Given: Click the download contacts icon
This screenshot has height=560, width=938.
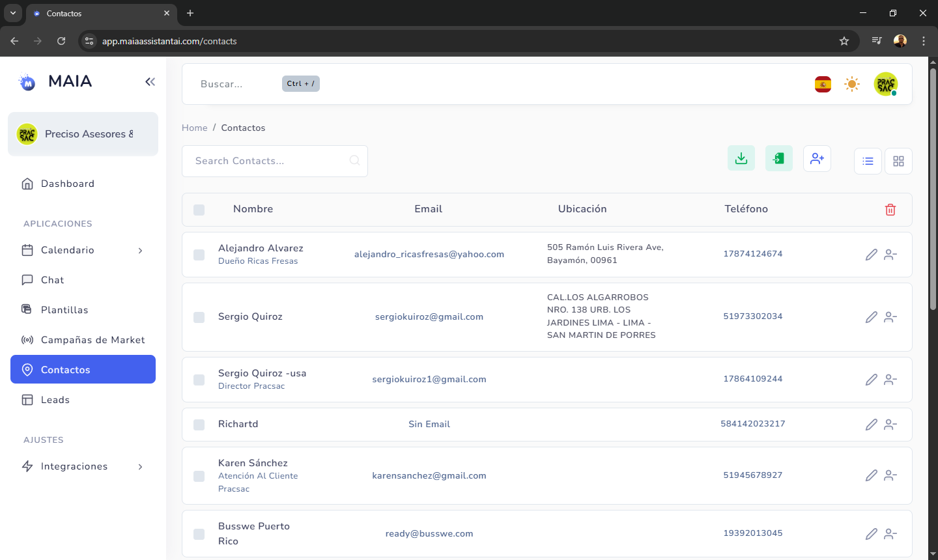Looking at the screenshot, I should [x=741, y=158].
